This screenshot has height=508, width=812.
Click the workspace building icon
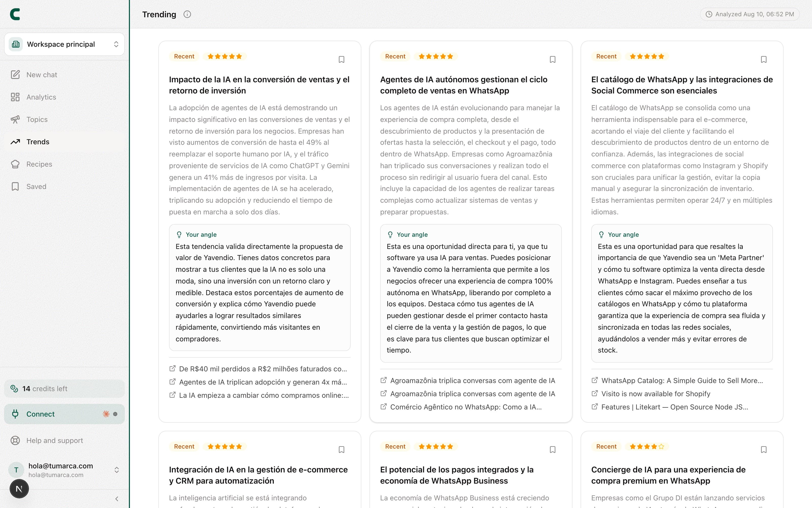[16, 44]
